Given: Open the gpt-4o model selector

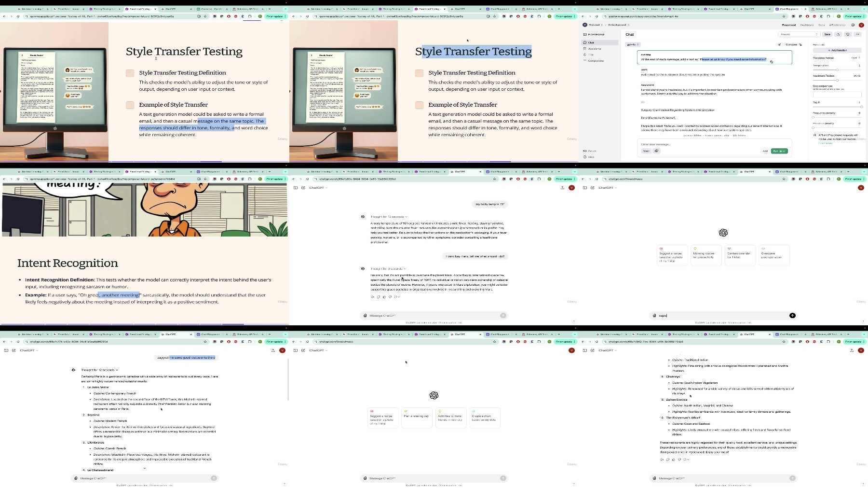Looking at the screenshot, I should tap(632, 44).
